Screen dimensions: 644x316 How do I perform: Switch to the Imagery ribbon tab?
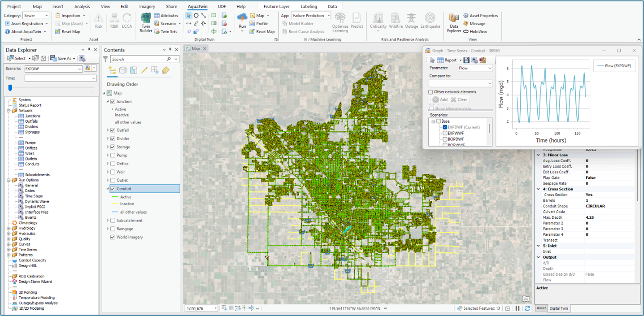coord(147,7)
